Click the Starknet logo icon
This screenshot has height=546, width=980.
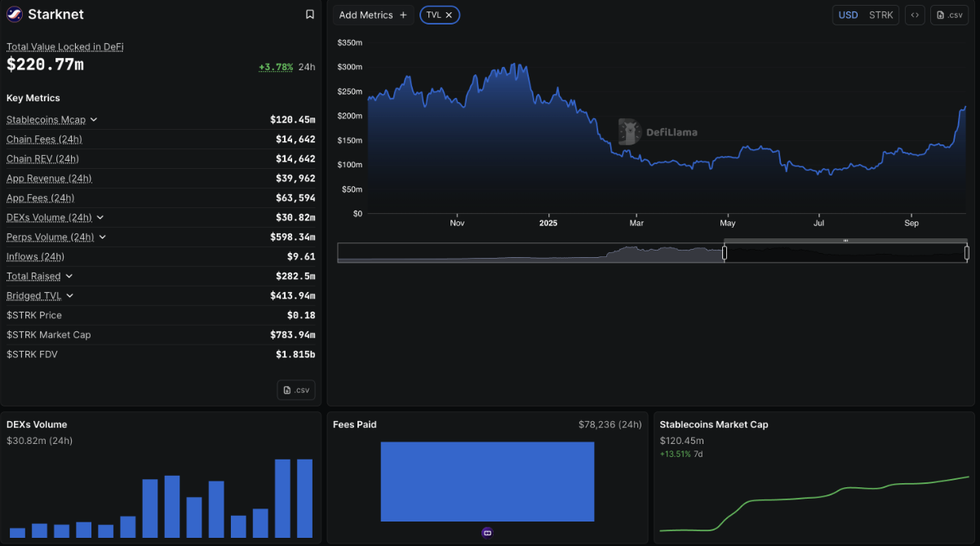[x=15, y=15]
